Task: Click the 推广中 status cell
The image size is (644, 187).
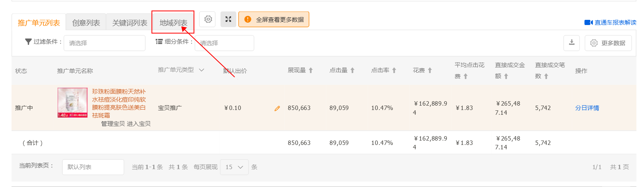Action: [24, 108]
